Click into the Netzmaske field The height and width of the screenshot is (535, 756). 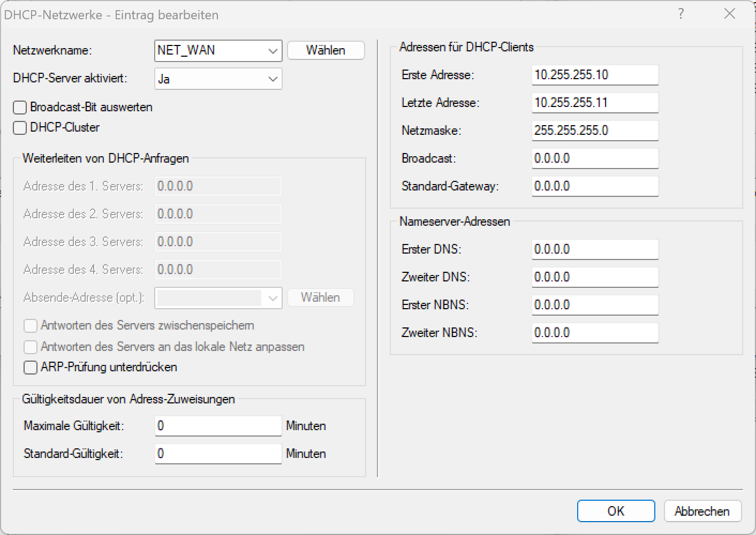[x=594, y=131]
